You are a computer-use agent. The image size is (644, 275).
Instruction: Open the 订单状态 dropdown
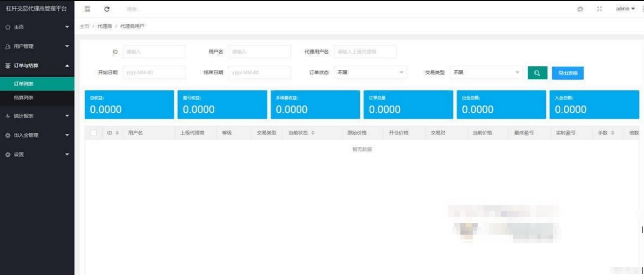pos(370,73)
